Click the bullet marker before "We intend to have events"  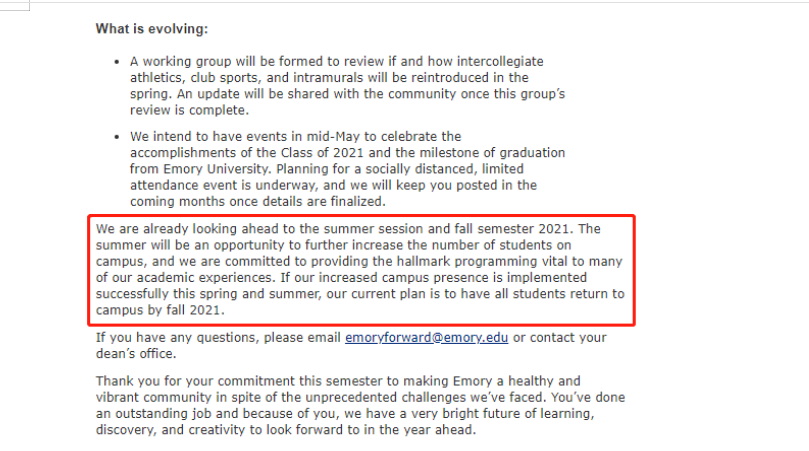pos(117,137)
